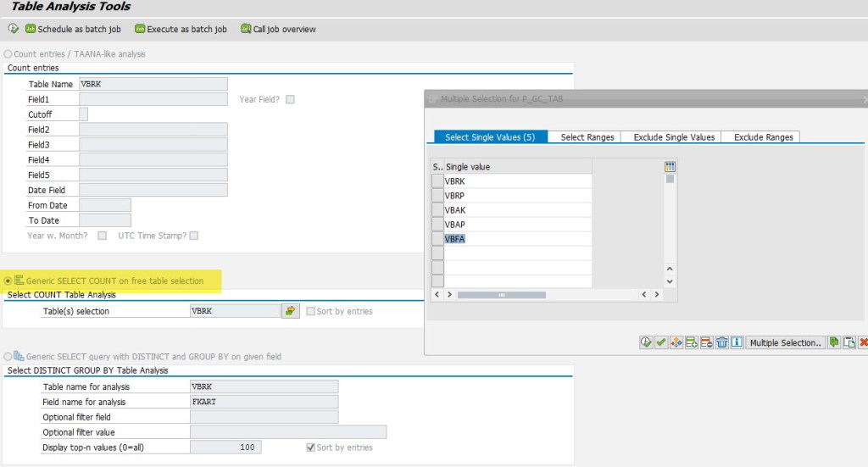Click the green checkmark Check Entries icon
Image resolution: width=868 pixels, height=467 pixels.
[x=661, y=342]
